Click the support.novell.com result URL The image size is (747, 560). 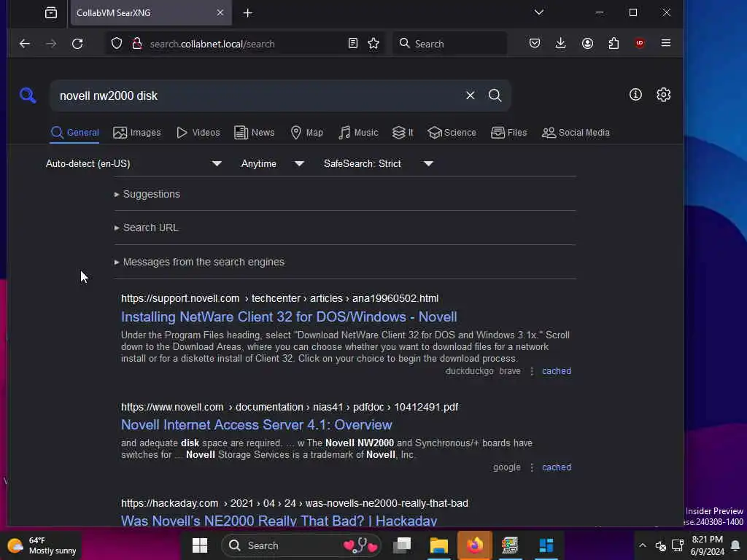pos(279,298)
